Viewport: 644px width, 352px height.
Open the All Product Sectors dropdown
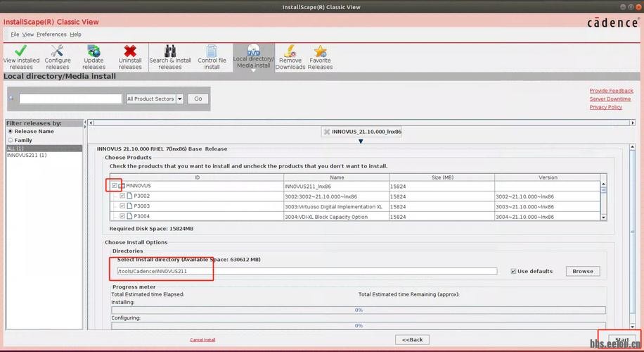click(x=155, y=99)
